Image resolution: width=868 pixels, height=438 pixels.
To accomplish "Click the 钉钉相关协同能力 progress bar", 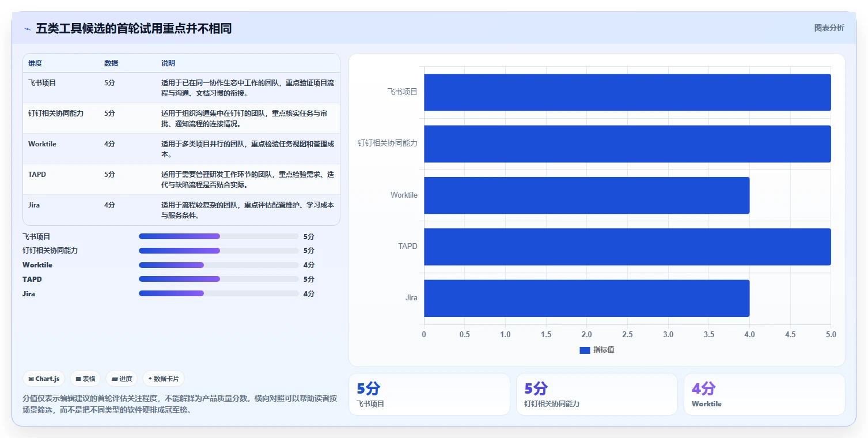I will (218, 251).
